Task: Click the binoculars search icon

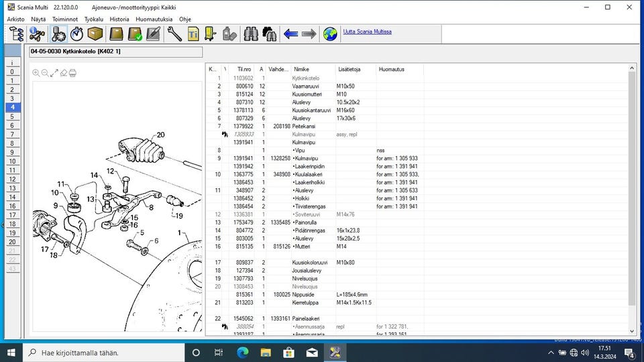Action: 252,34
